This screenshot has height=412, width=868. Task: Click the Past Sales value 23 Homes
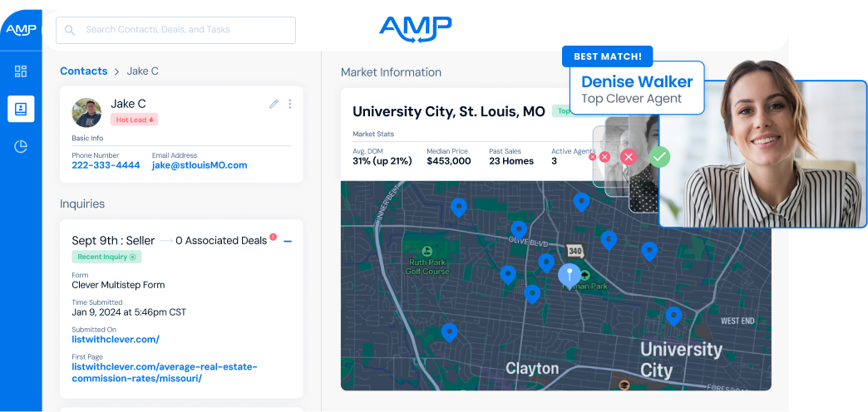click(x=511, y=161)
